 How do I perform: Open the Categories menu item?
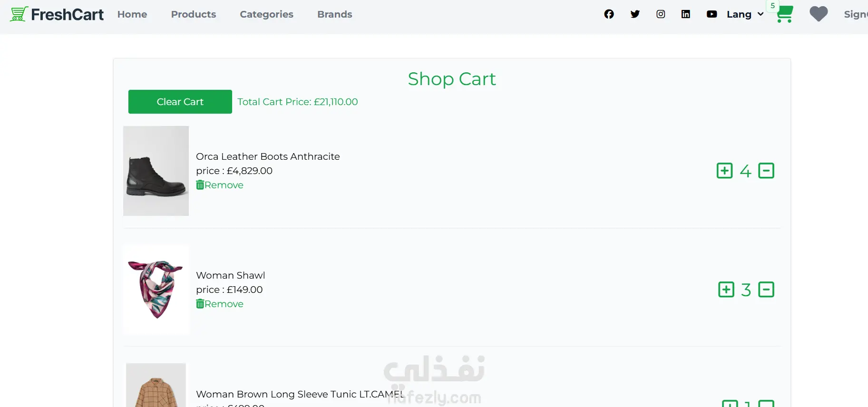(266, 14)
